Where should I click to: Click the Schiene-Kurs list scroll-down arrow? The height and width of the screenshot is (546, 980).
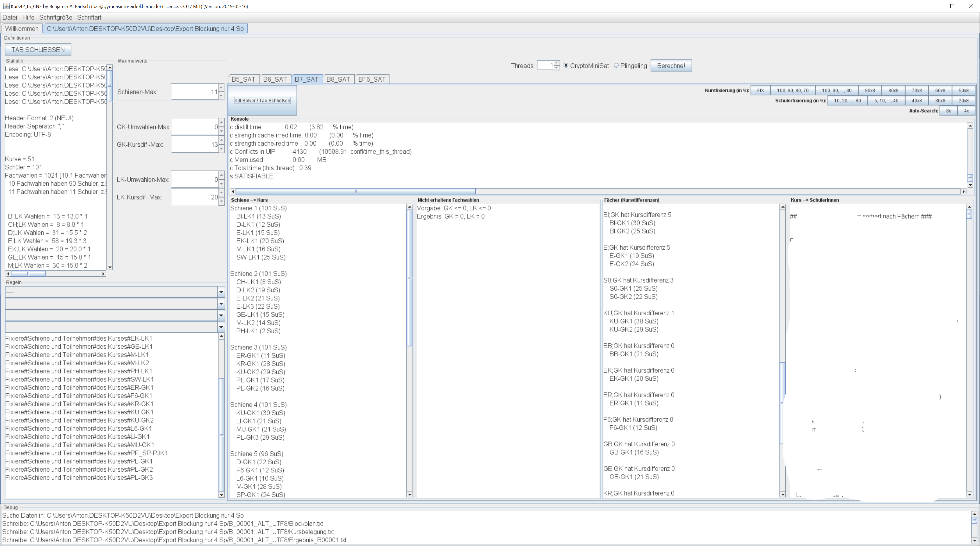pos(409,494)
